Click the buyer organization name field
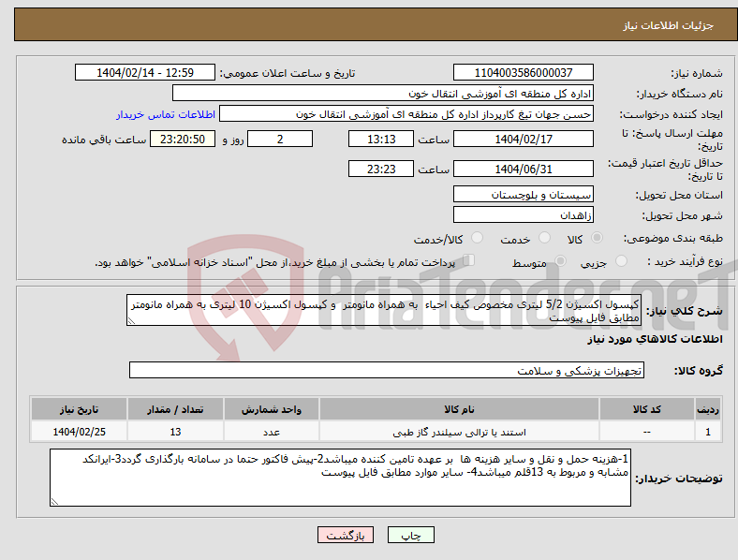The image size is (738, 560). (x=383, y=93)
